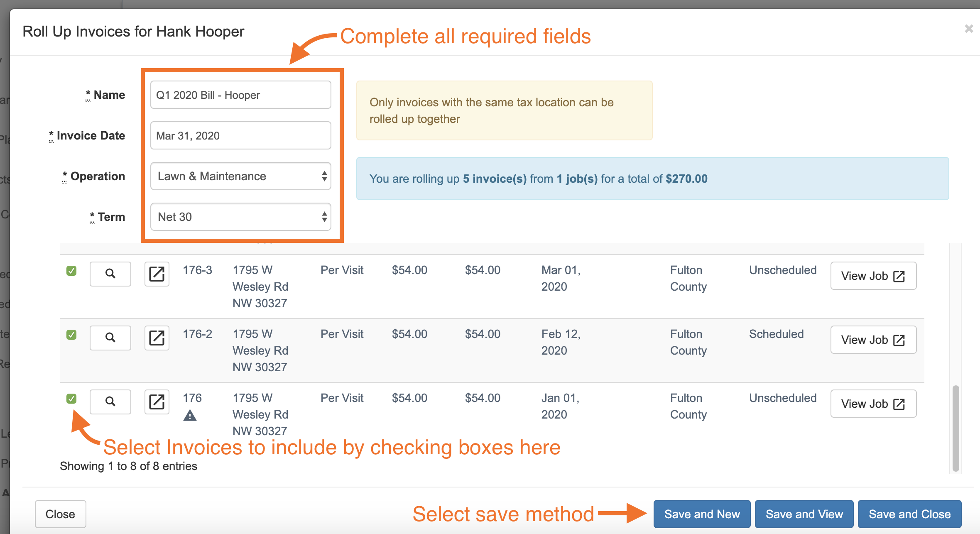Viewport: 980px width, 534px height.
Task: Click warning triangle under invoice 176
Action: tap(190, 415)
